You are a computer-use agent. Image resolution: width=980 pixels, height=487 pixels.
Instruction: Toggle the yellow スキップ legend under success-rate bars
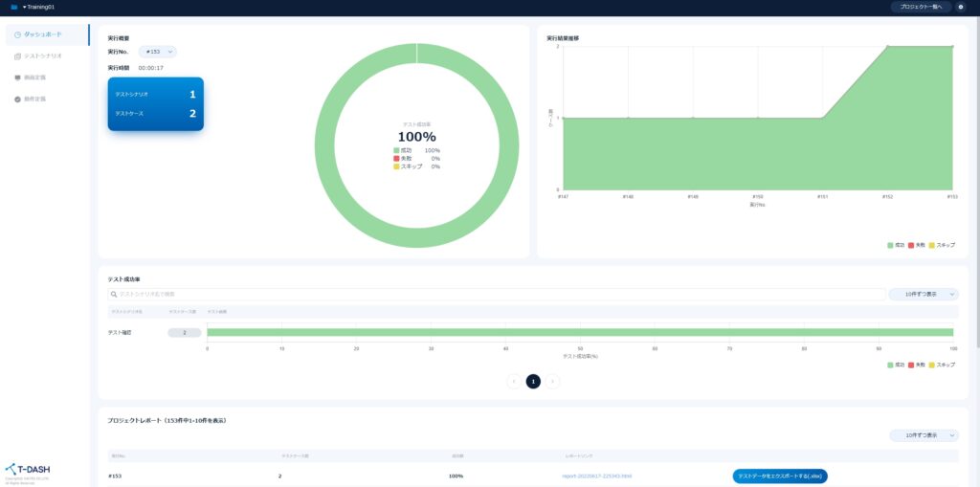point(942,365)
